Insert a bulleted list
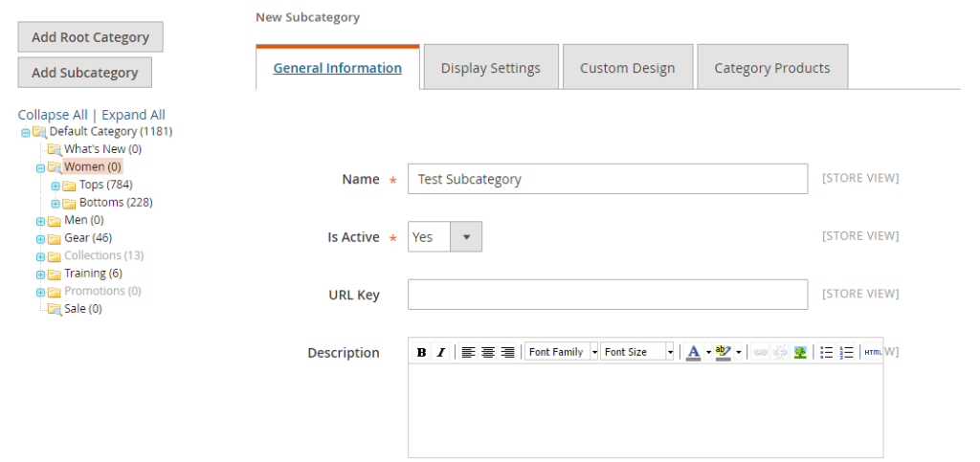 (827, 352)
